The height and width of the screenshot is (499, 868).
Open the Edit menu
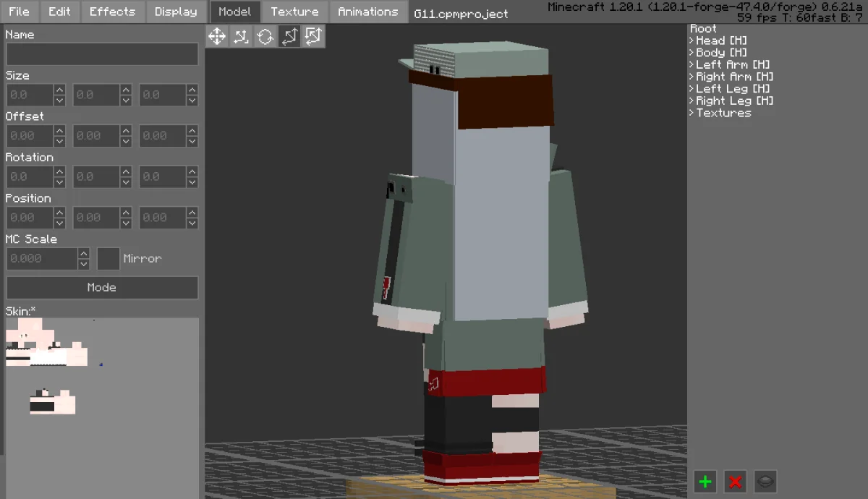59,12
